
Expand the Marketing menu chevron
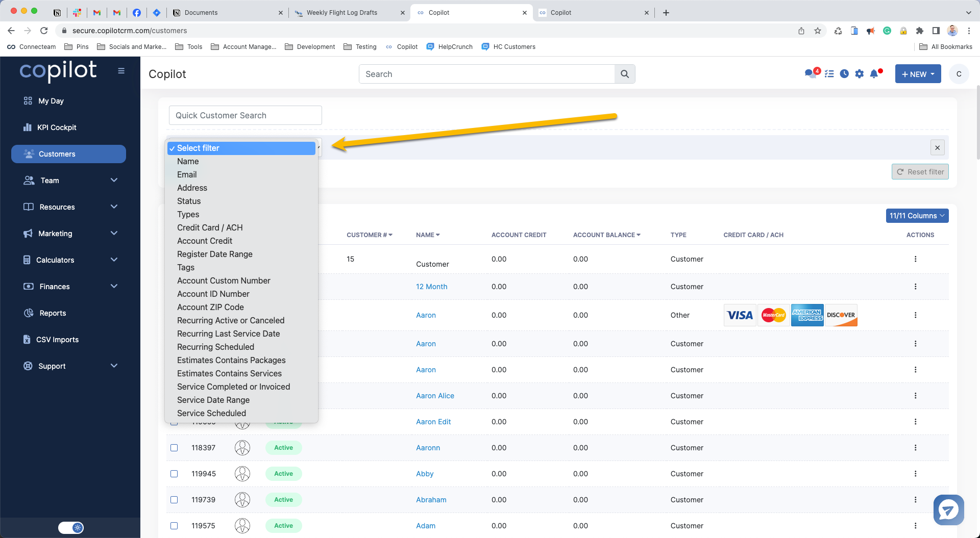(114, 233)
